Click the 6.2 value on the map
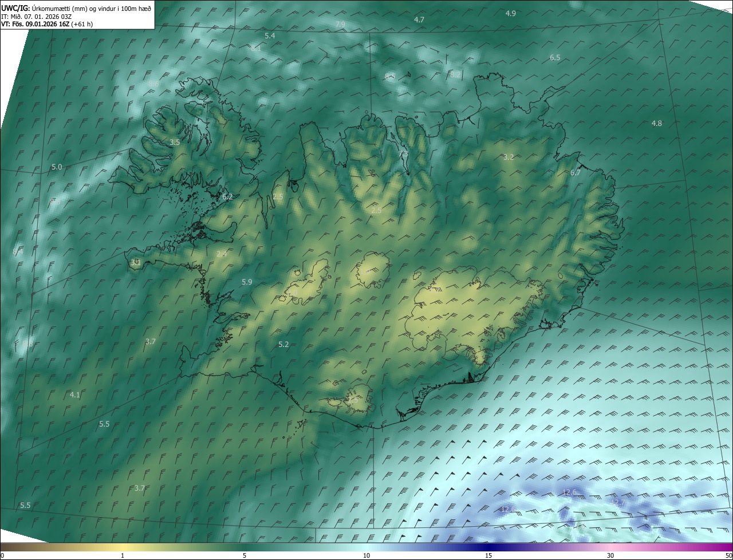Viewport: 733px width, 560px height. tap(227, 196)
